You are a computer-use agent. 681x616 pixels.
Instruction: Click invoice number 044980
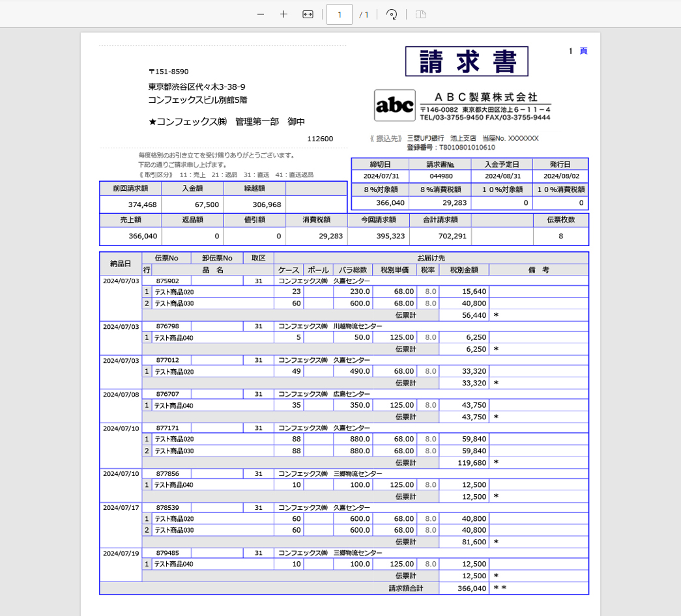pyautogui.click(x=441, y=176)
